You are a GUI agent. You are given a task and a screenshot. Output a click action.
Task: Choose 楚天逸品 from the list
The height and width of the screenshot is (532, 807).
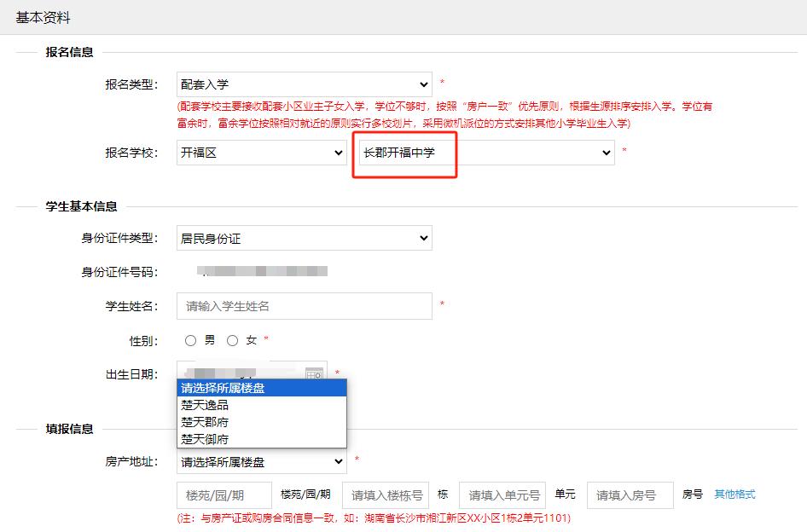click(205, 405)
